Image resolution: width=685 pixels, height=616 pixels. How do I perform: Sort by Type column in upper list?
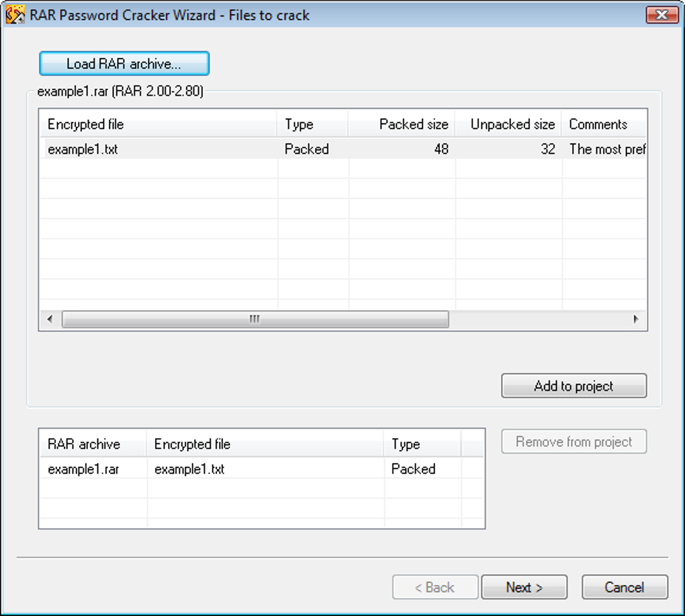click(x=312, y=124)
